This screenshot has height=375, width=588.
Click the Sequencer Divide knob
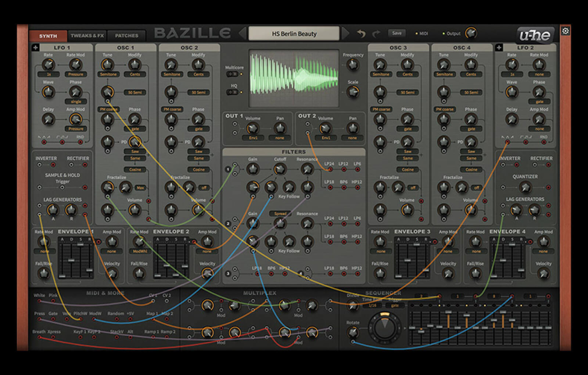point(352,306)
